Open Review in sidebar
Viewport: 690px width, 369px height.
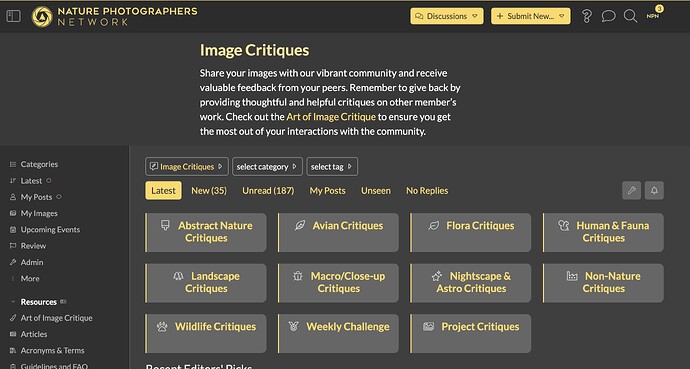[33, 246]
